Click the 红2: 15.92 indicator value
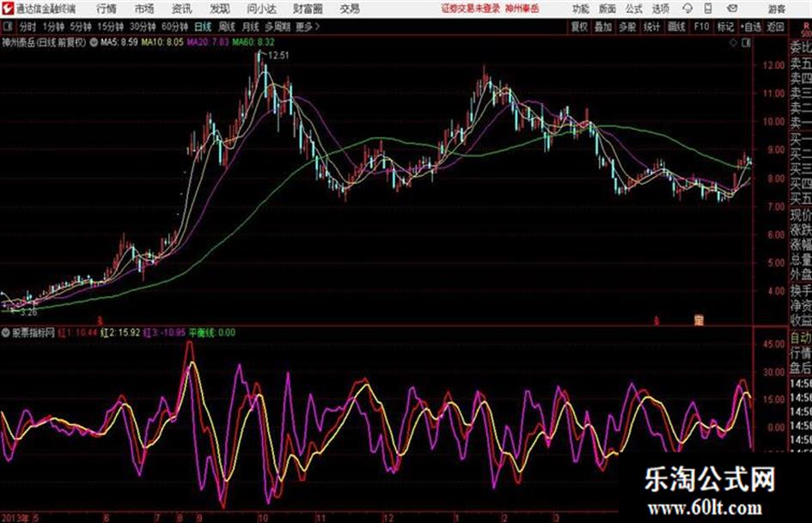Screen dimensions: 812x523 pyautogui.click(x=120, y=332)
